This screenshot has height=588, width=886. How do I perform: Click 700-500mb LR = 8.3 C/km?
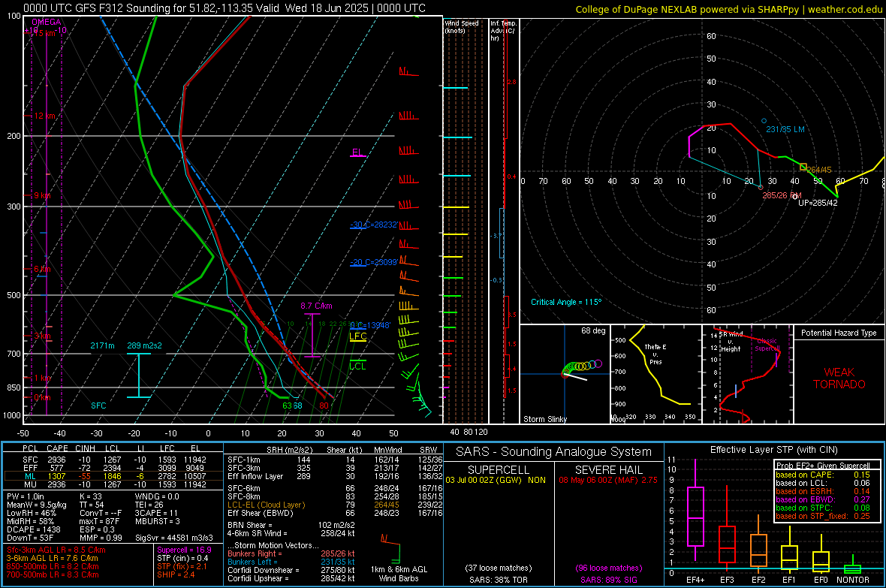(53, 574)
